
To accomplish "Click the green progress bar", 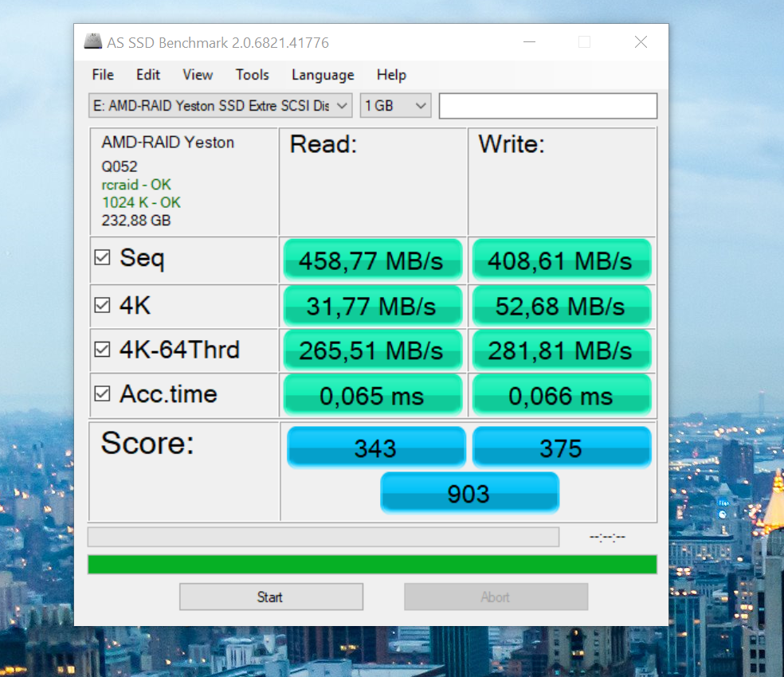I will pyautogui.click(x=371, y=564).
